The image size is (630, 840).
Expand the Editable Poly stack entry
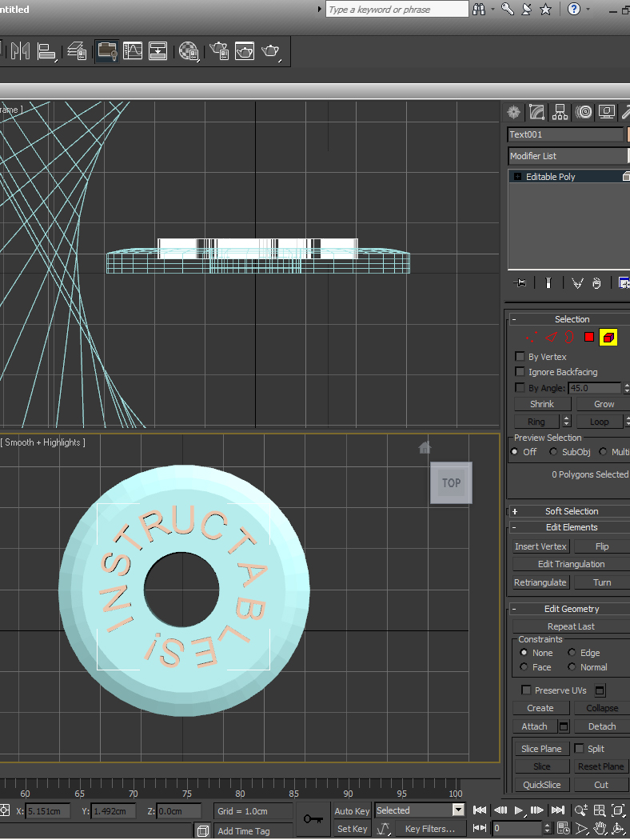[x=517, y=176]
